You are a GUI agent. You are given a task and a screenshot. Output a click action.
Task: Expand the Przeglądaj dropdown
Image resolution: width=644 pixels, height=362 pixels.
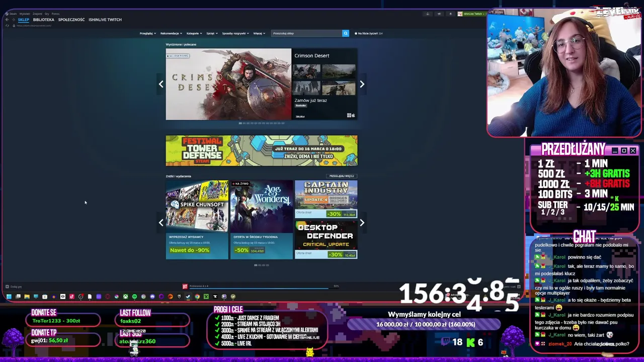(x=147, y=33)
